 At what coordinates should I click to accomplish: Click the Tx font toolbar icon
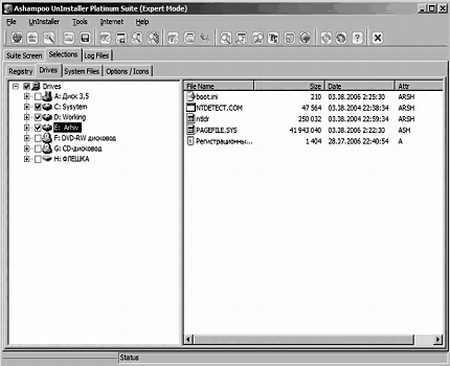click(x=273, y=38)
